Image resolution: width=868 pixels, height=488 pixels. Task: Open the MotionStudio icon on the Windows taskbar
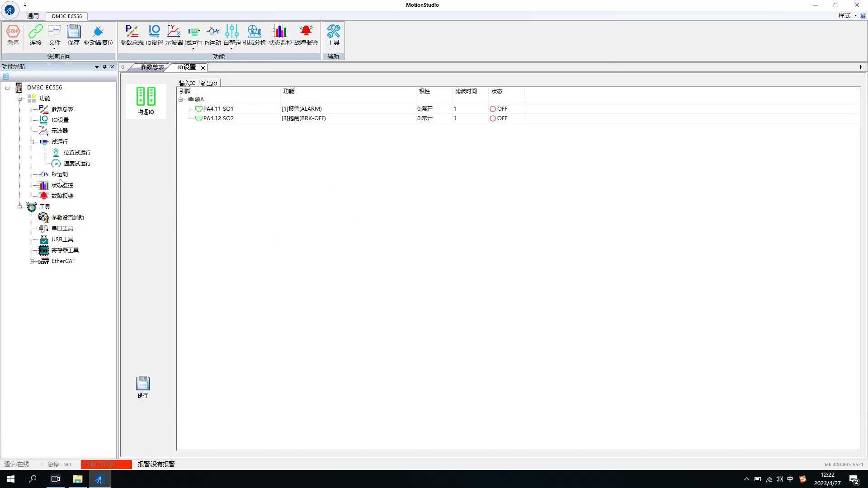99,479
